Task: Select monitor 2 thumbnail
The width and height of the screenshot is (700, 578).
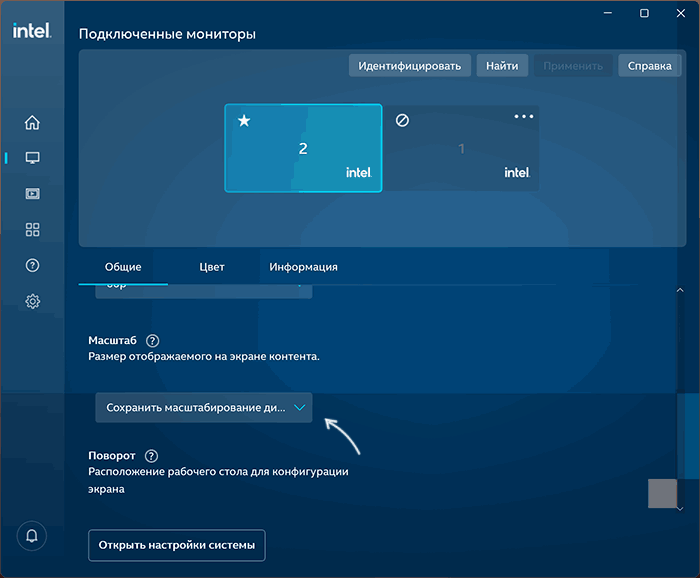Action: point(303,148)
